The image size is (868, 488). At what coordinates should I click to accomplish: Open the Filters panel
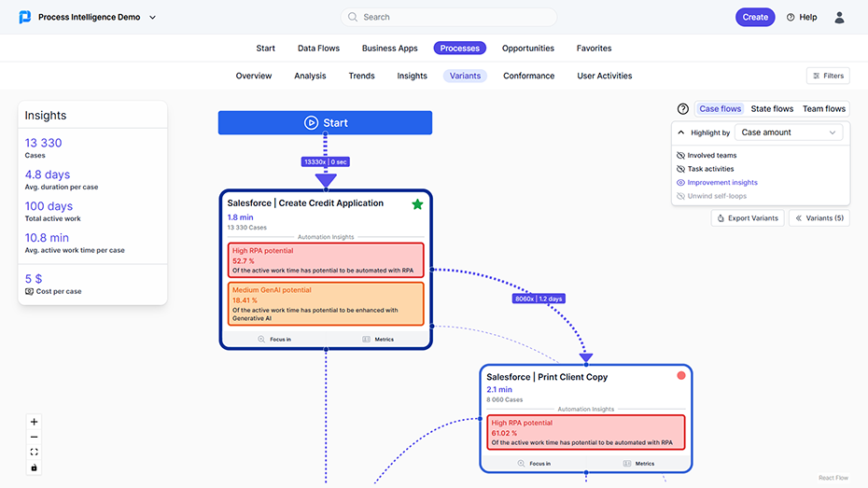(828, 76)
